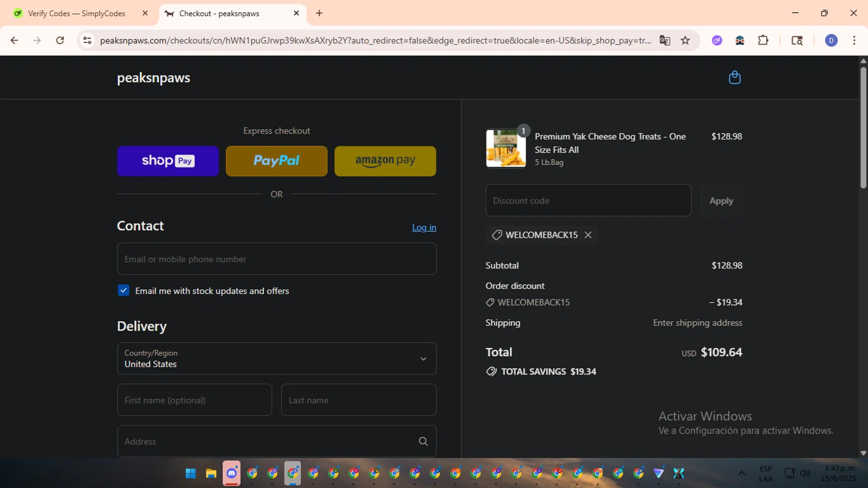Image resolution: width=868 pixels, height=488 pixels.
Task: Open the purple extension icon in toolbar
Action: pos(717,41)
